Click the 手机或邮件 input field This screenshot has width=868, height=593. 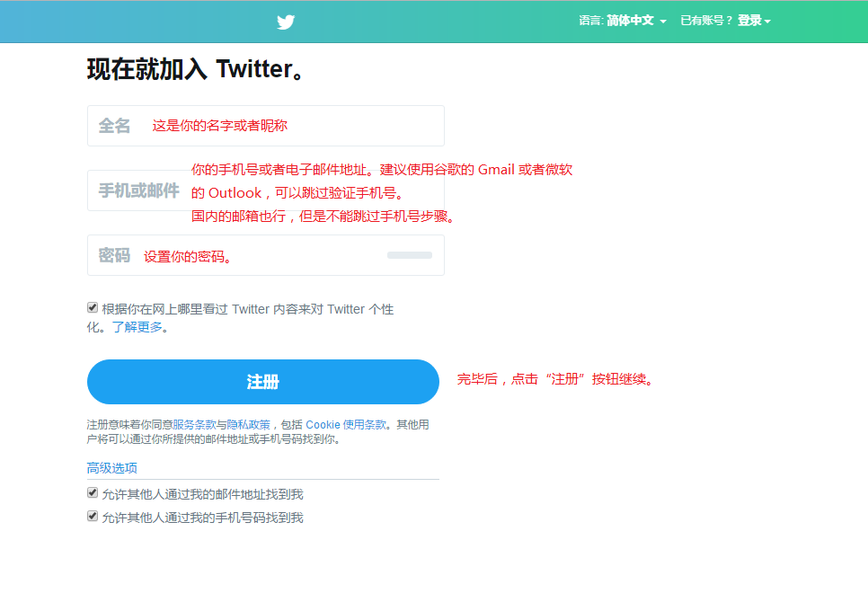(266, 190)
